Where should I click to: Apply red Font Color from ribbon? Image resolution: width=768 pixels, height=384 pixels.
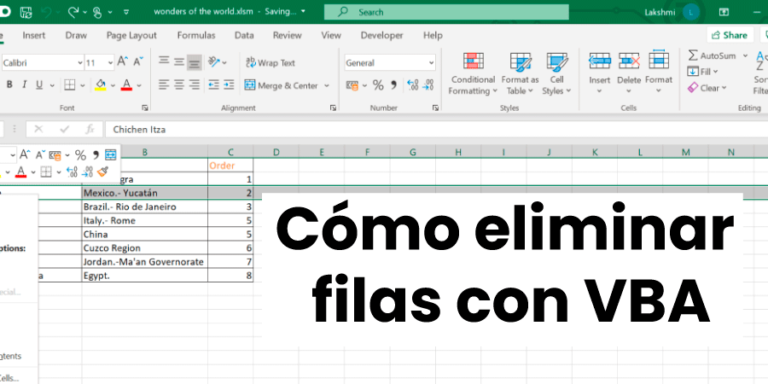(126, 85)
